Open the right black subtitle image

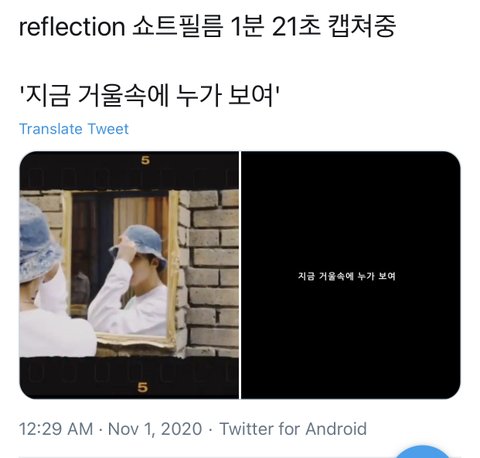[351, 275]
